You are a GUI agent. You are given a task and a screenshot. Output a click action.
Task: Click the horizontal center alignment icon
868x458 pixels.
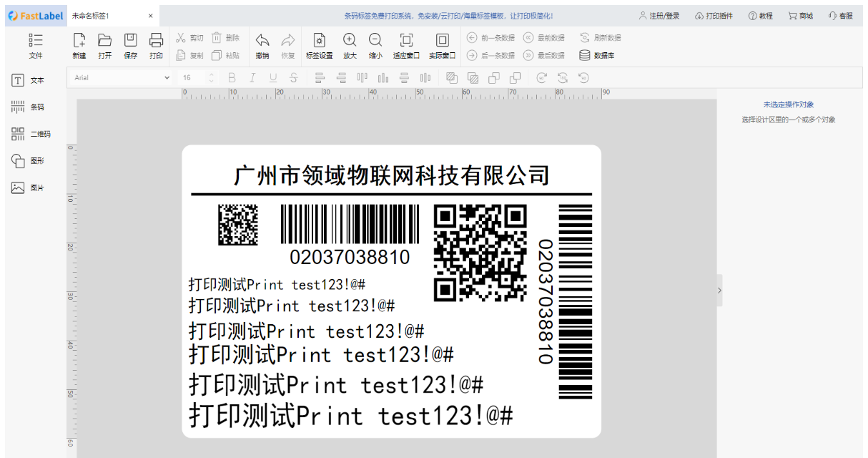pos(404,77)
